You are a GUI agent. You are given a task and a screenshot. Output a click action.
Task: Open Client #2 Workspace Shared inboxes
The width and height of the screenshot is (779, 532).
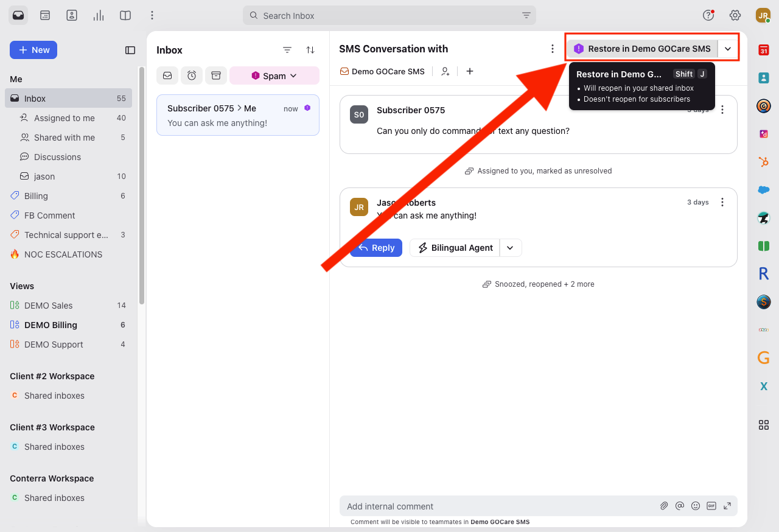tap(68, 396)
